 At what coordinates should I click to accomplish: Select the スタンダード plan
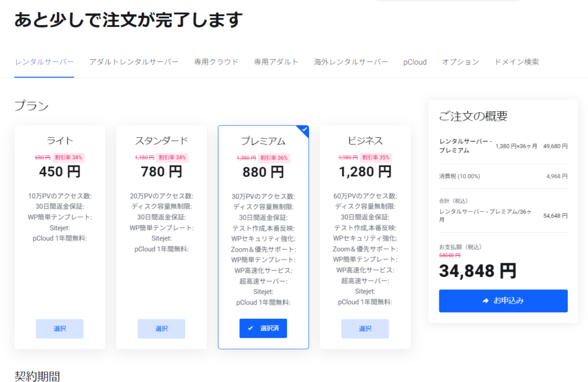161,329
